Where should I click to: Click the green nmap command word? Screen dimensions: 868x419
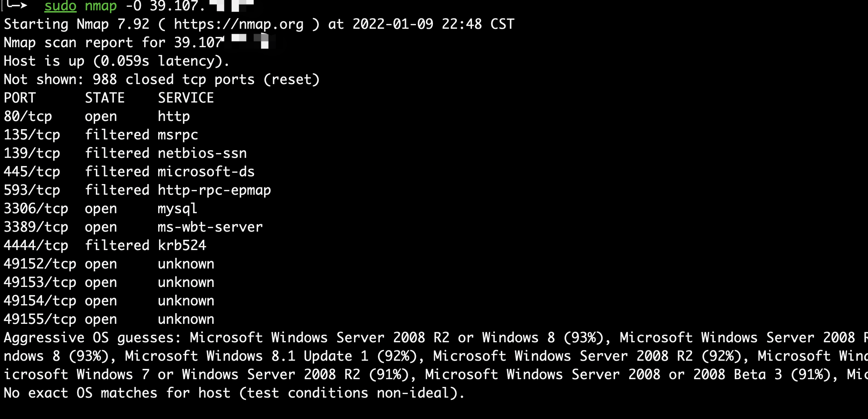point(101,6)
